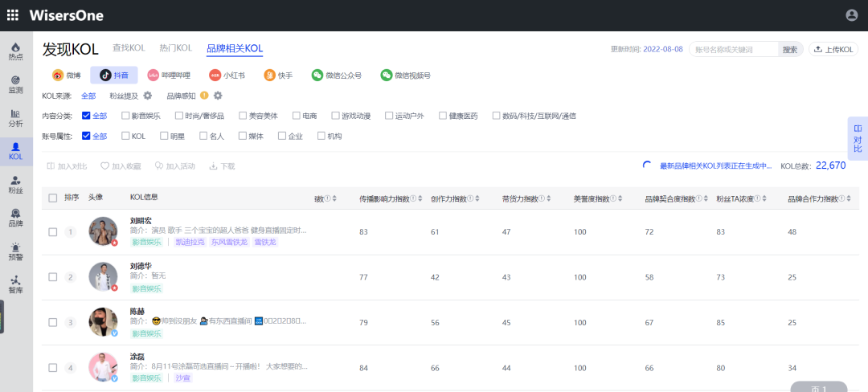
Task: Click the gear icon beside 粉丝提及
Action: click(x=148, y=96)
